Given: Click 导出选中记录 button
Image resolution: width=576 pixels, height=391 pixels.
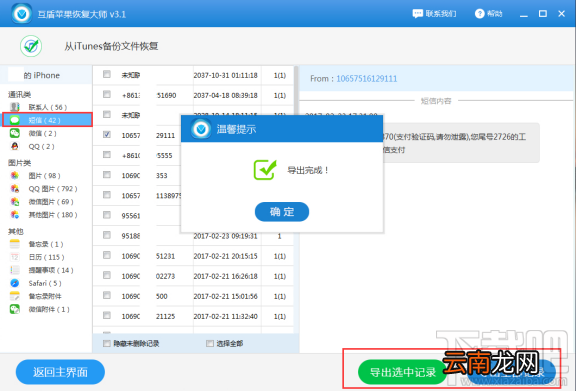Looking at the screenshot, I should (402, 372).
